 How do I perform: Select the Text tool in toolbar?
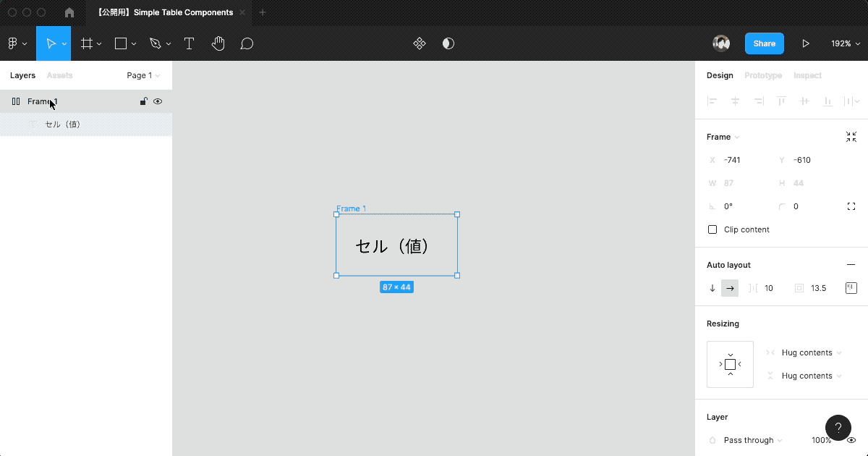(x=189, y=43)
